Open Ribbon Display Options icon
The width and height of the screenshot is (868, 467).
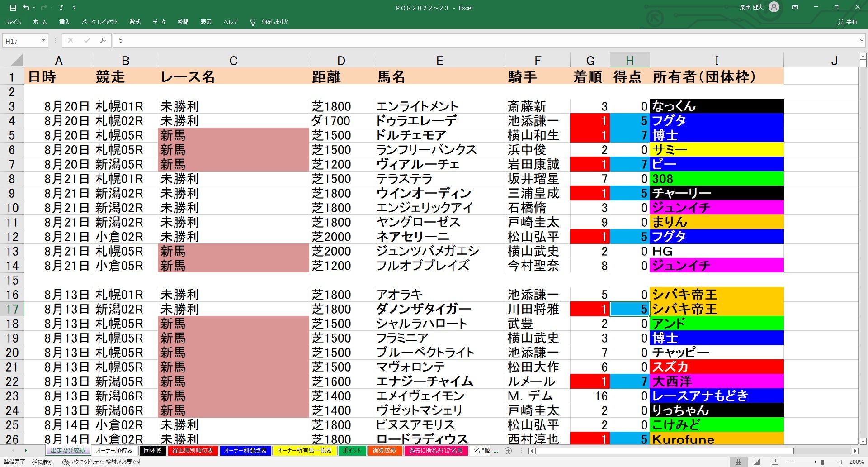795,7
